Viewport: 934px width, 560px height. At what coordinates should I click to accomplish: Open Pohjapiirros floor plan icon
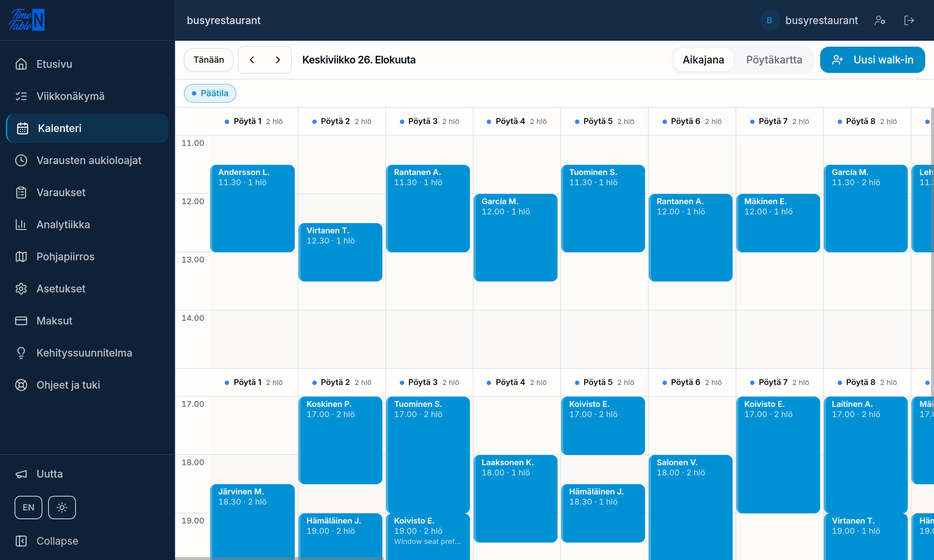pos(21,257)
